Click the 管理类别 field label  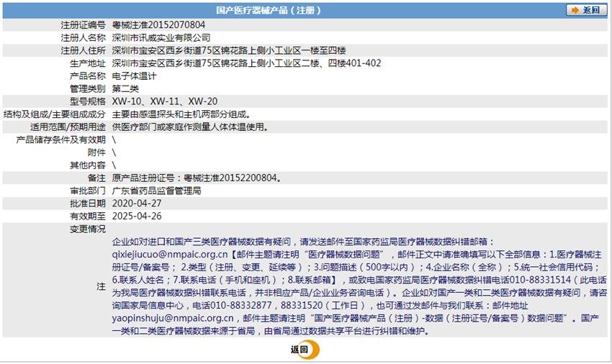point(88,89)
